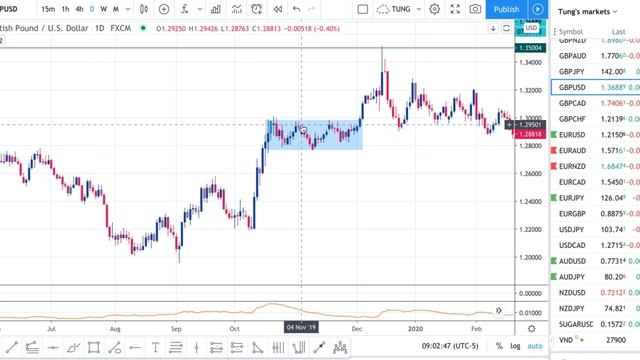Start bar replay with the rewind icon
The height and width of the screenshot is (360, 640).
pyautogui.click(x=278, y=9)
